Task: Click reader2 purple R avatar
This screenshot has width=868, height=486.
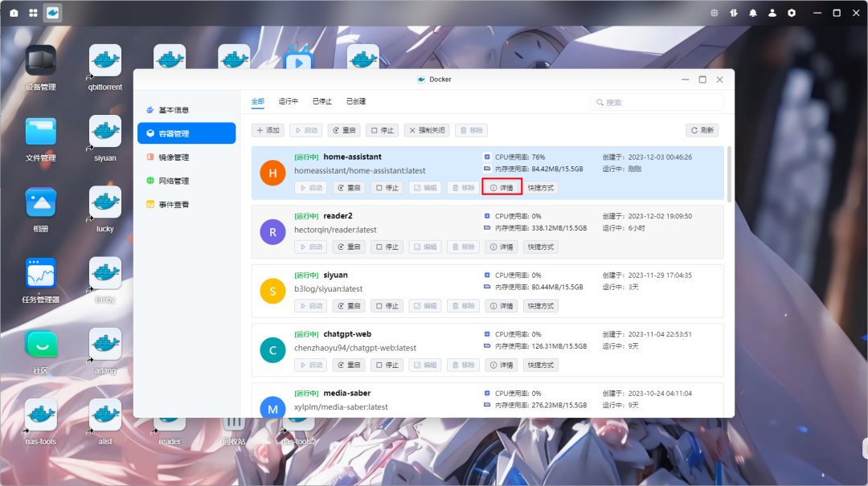Action: (273, 232)
